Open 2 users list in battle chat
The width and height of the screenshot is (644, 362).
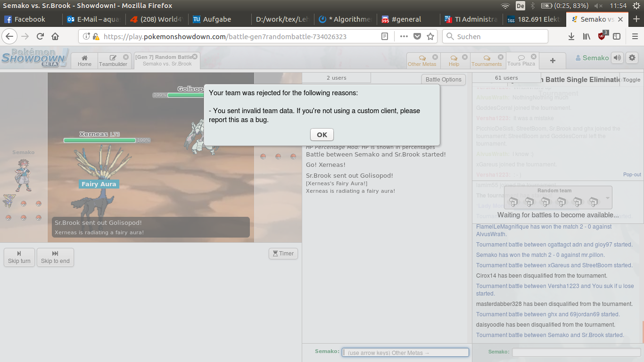click(337, 78)
